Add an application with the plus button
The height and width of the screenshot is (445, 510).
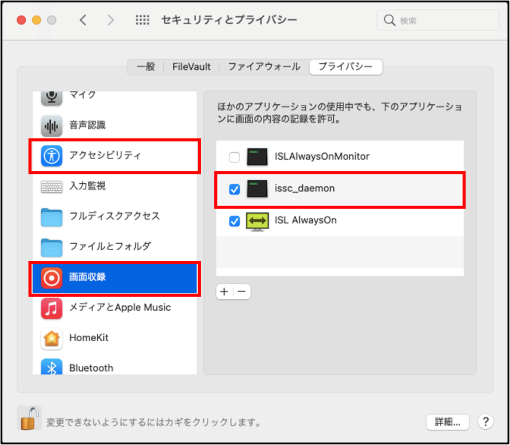(x=225, y=292)
